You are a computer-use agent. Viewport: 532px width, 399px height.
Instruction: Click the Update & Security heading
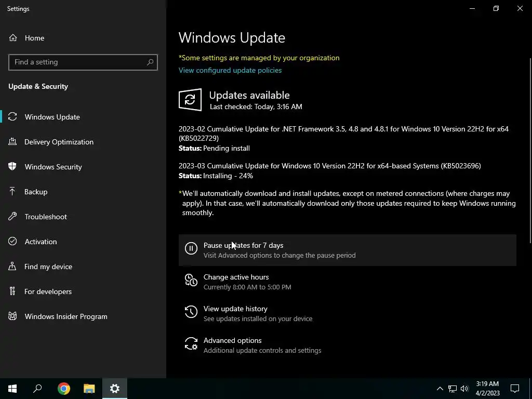tap(38, 86)
